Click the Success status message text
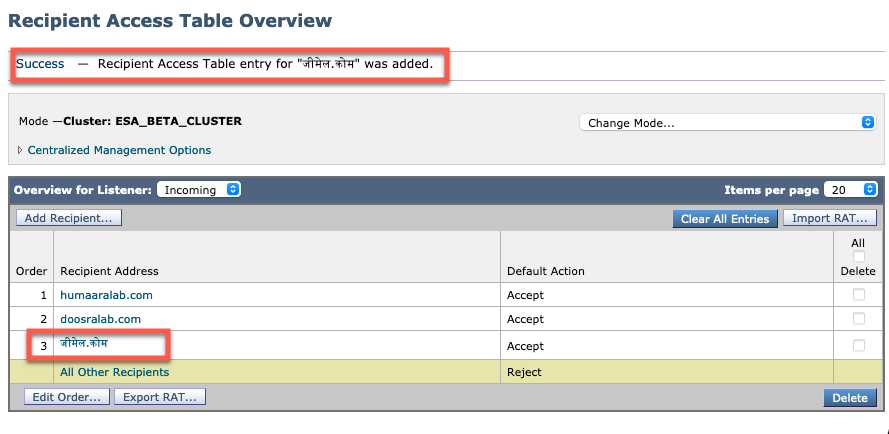889x434 pixels. click(x=40, y=64)
